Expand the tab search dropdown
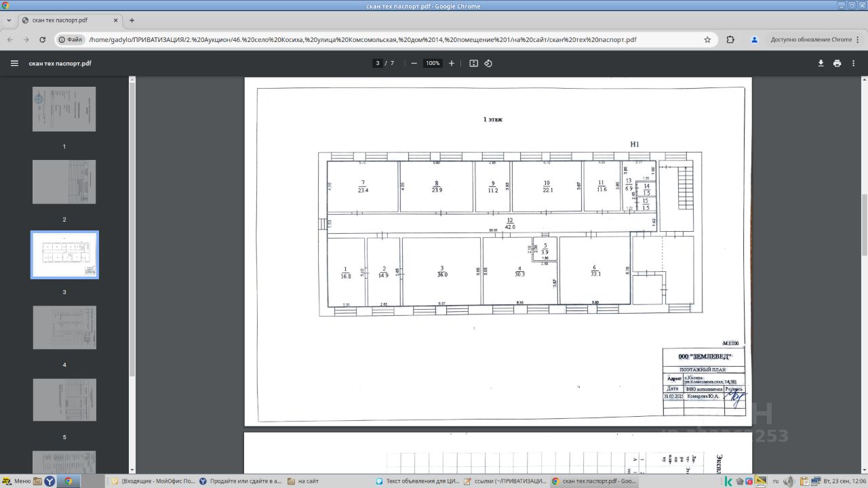This screenshot has width=868, height=488. (x=9, y=20)
